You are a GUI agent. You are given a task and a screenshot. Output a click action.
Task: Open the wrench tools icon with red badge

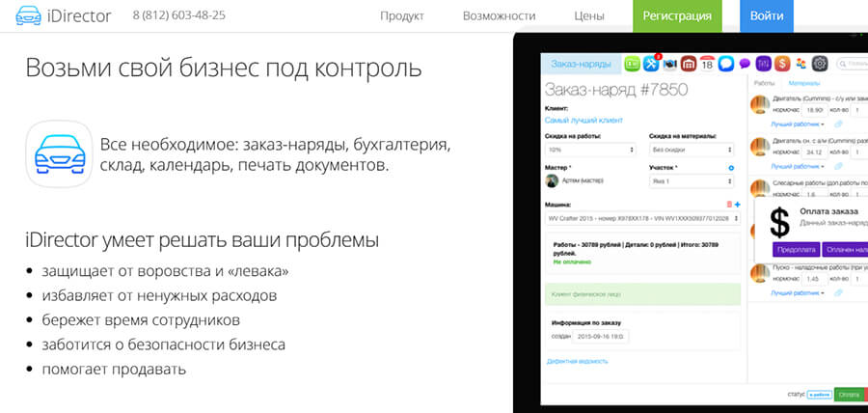click(x=651, y=64)
